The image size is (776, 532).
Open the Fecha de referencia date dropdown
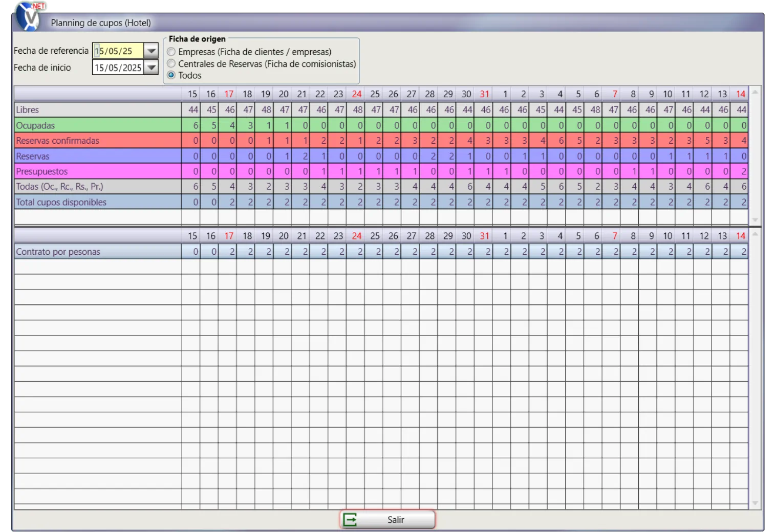point(151,51)
